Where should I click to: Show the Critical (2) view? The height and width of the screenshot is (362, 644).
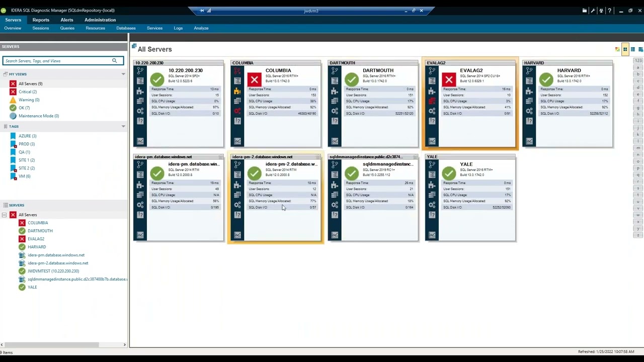pos(28,92)
